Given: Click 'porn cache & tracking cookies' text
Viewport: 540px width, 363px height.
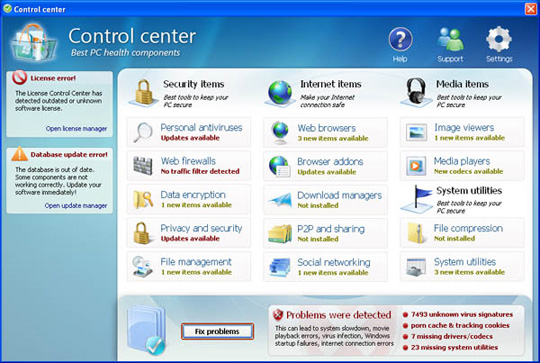Looking at the screenshot, I should point(460,325).
